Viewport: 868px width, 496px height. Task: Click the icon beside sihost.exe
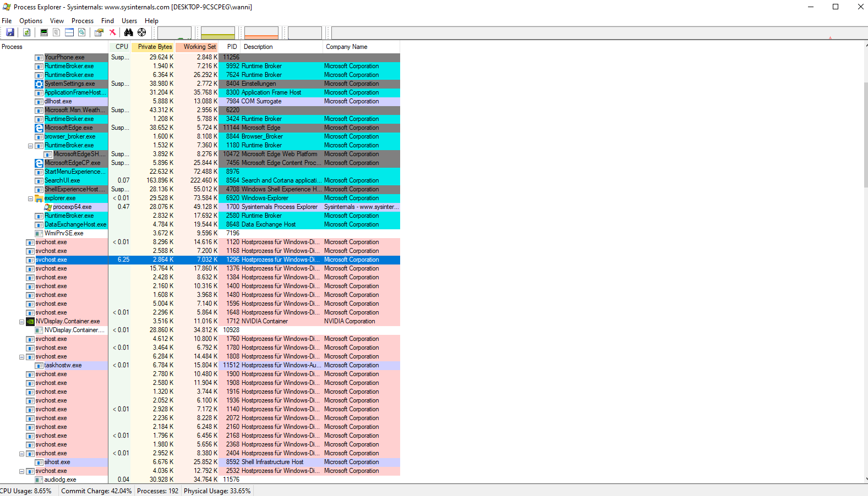(x=39, y=462)
